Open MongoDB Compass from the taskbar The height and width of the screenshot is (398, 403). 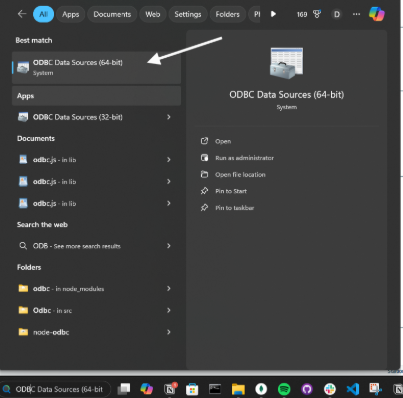(261, 389)
